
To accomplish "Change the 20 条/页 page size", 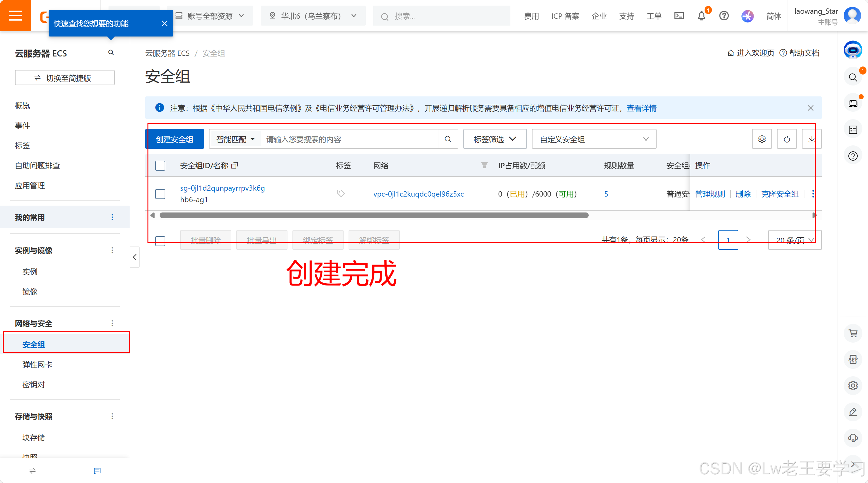I will coord(794,240).
